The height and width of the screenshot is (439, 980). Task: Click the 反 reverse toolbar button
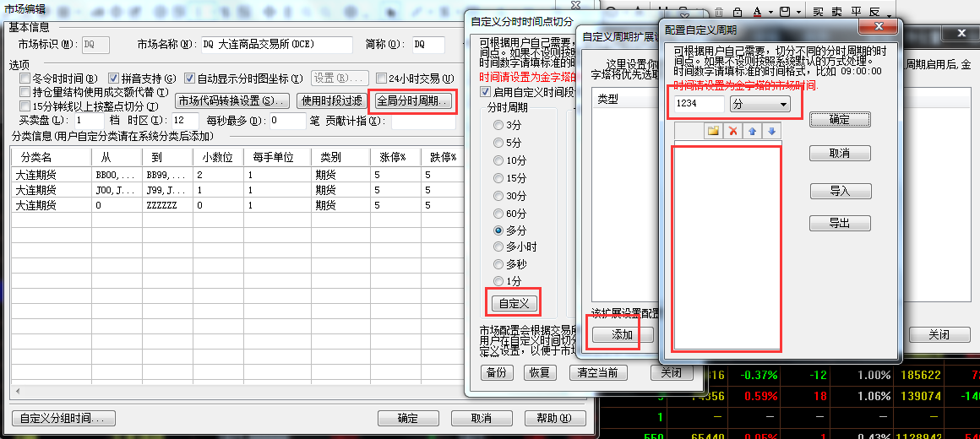pos(874,11)
